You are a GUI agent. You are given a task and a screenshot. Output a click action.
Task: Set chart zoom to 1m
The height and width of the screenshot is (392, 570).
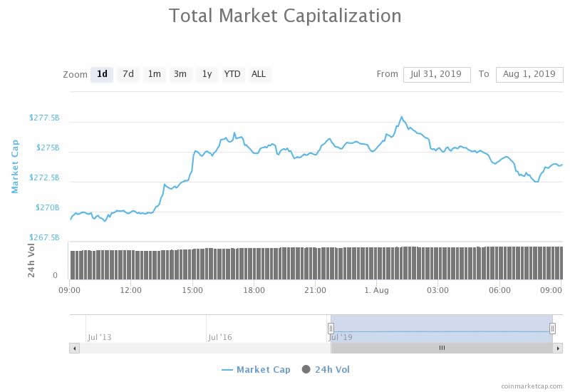click(154, 74)
